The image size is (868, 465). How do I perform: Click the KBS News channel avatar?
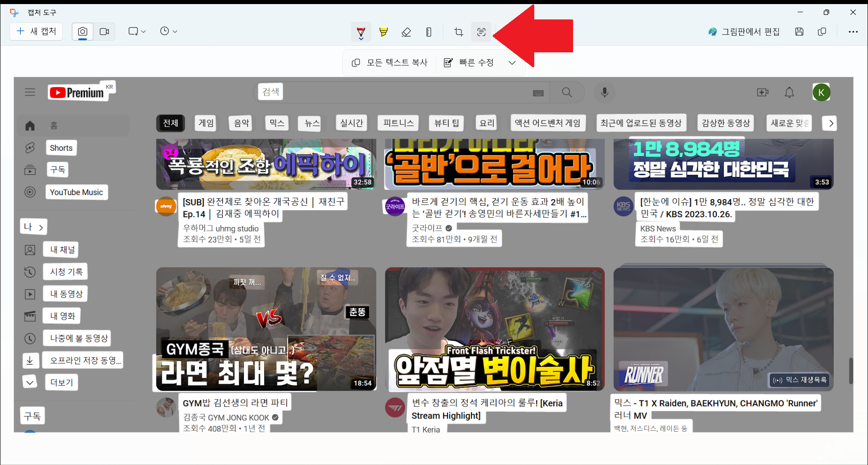coord(624,206)
